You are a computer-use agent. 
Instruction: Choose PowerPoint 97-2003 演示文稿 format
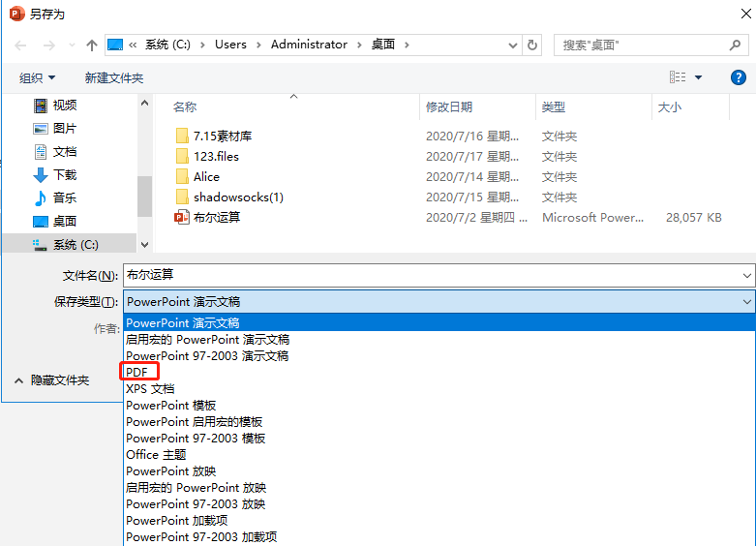[x=439, y=355]
